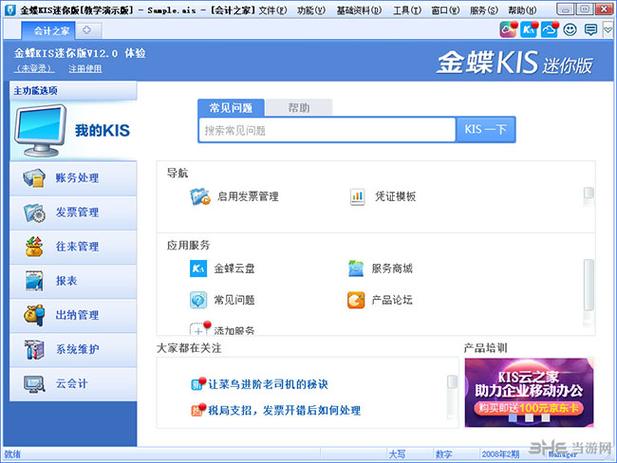Open 发票管理 sidebar icon

(x=34, y=213)
